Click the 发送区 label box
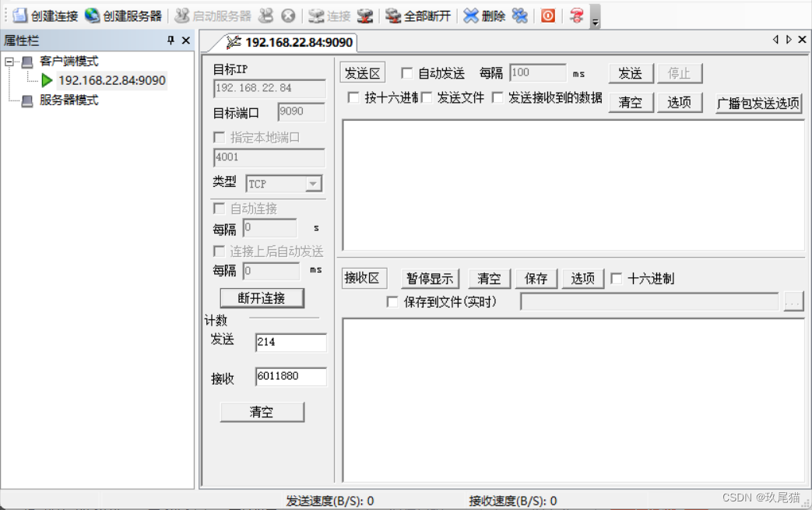This screenshot has height=510, width=812. [363, 73]
